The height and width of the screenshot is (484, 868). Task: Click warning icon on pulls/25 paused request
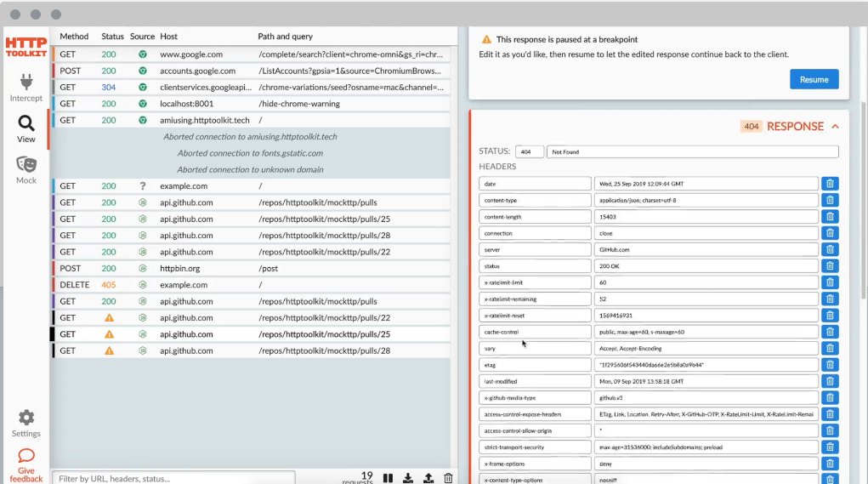point(109,334)
